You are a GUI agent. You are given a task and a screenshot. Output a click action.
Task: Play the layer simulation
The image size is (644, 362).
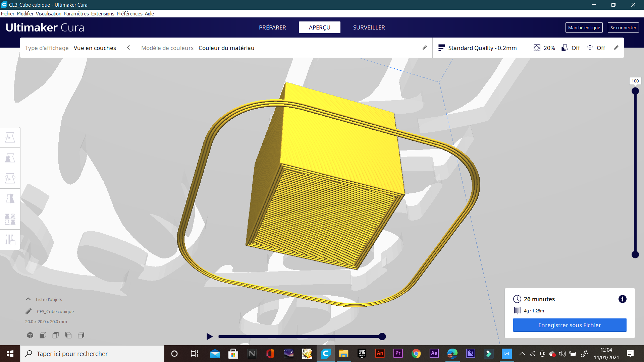click(210, 337)
